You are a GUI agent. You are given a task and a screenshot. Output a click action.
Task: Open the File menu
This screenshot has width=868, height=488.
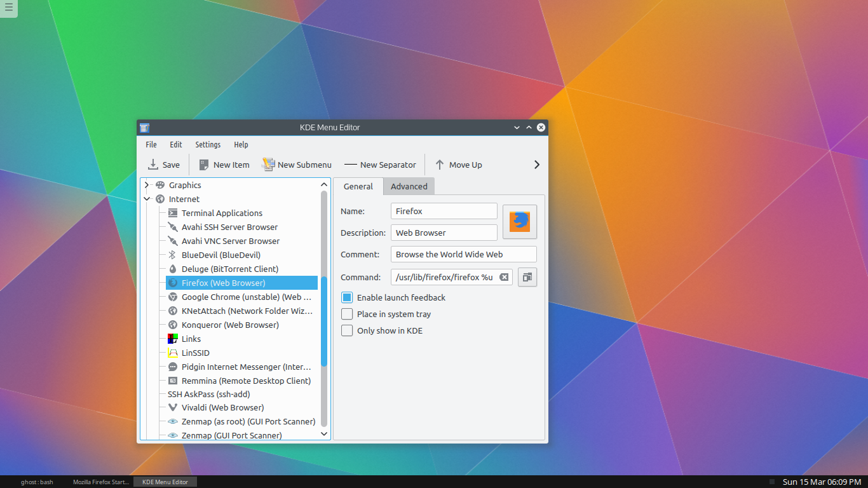click(151, 145)
